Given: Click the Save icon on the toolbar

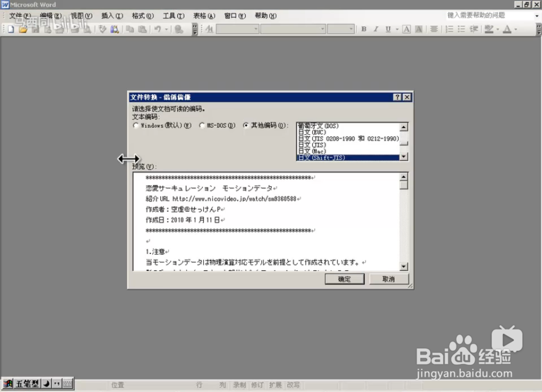Looking at the screenshot, I should click(35, 29).
